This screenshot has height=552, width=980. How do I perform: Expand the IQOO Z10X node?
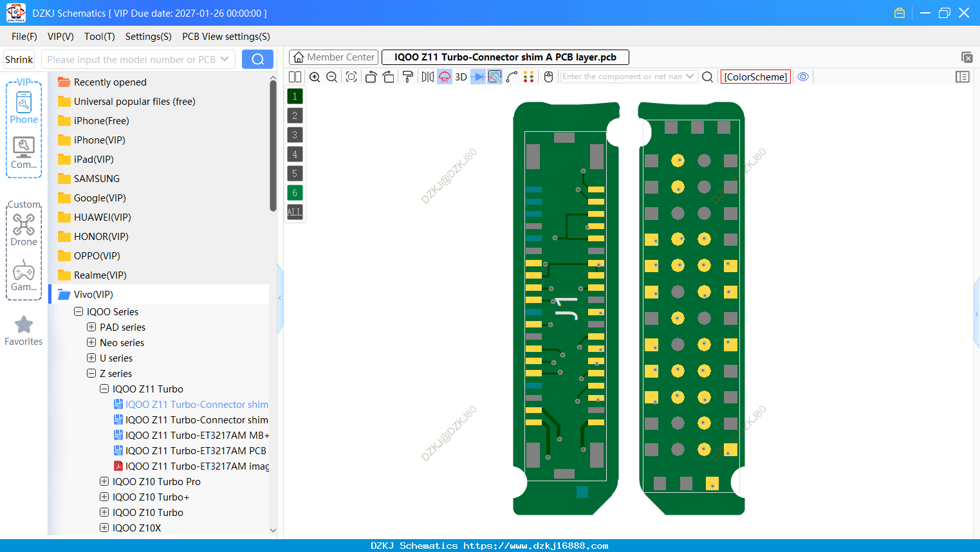tap(104, 528)
